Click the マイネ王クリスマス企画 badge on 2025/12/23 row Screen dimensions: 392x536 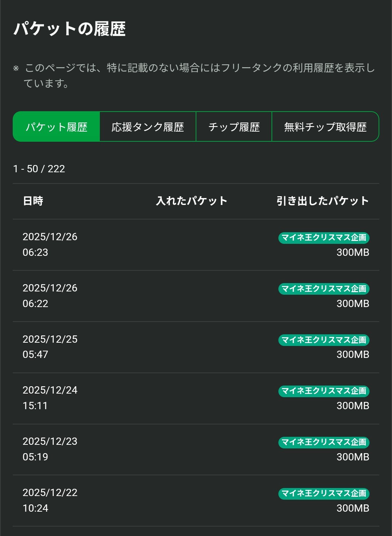pyautogui.click(x=324, y=442)
